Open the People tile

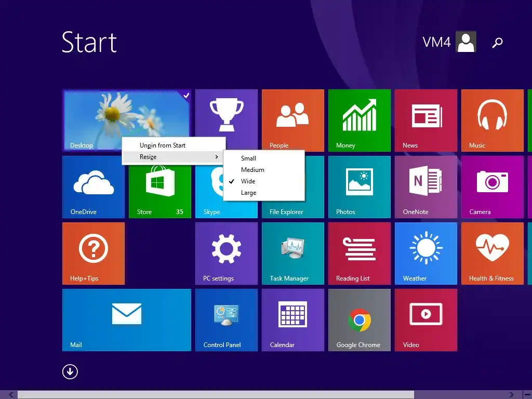coord(293,120)
